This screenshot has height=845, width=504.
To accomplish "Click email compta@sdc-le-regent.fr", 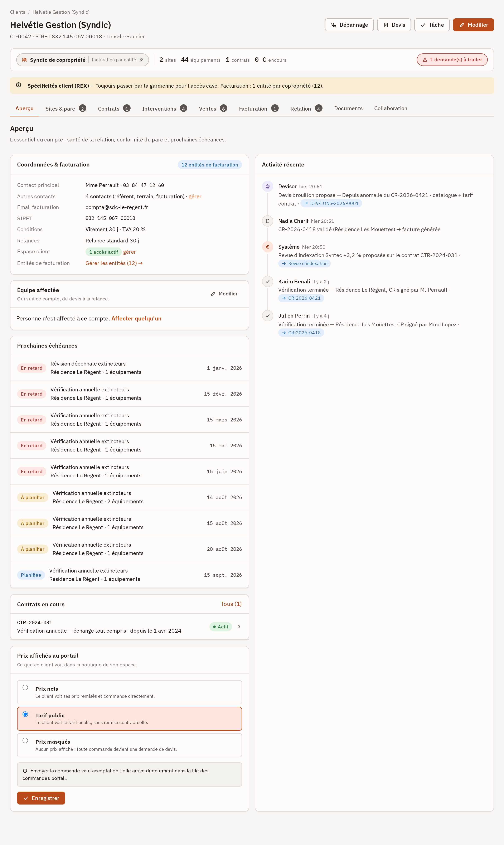I will pyautogui.click(x=117, y=207).
